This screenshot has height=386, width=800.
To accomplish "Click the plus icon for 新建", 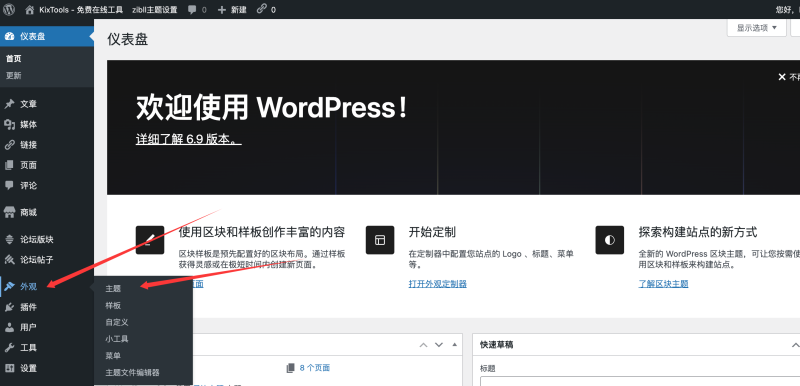I will point(221,10).
